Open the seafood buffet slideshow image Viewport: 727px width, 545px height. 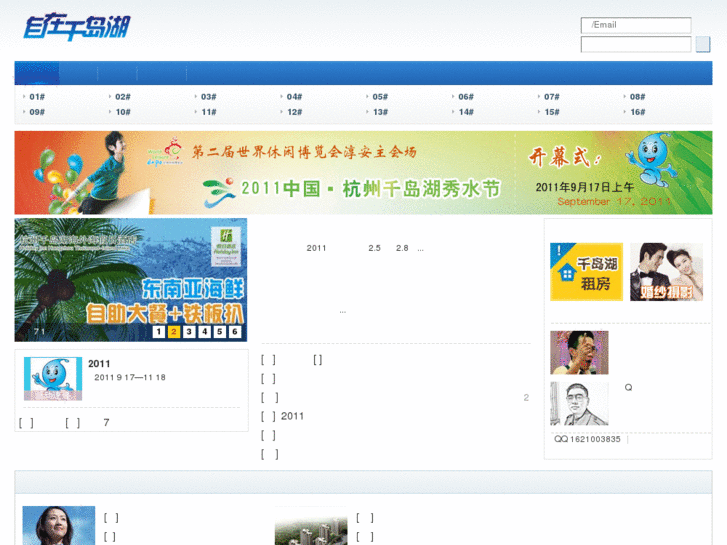pyautogui.click(x=131, y=280)
